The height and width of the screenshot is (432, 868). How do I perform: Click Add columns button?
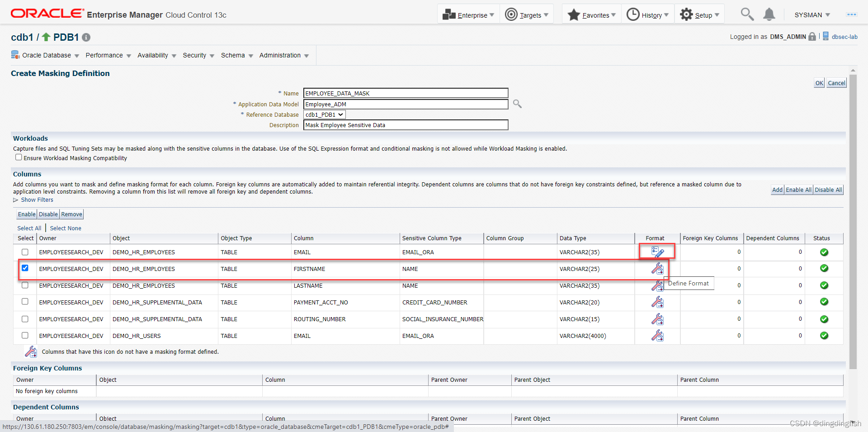click(x=777, y=190)
